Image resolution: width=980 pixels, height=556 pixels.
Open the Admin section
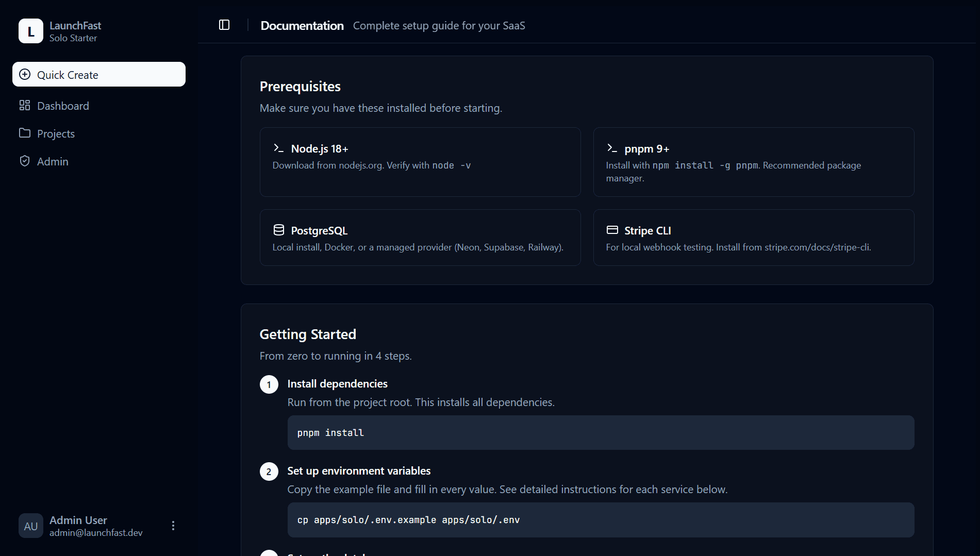52,161
